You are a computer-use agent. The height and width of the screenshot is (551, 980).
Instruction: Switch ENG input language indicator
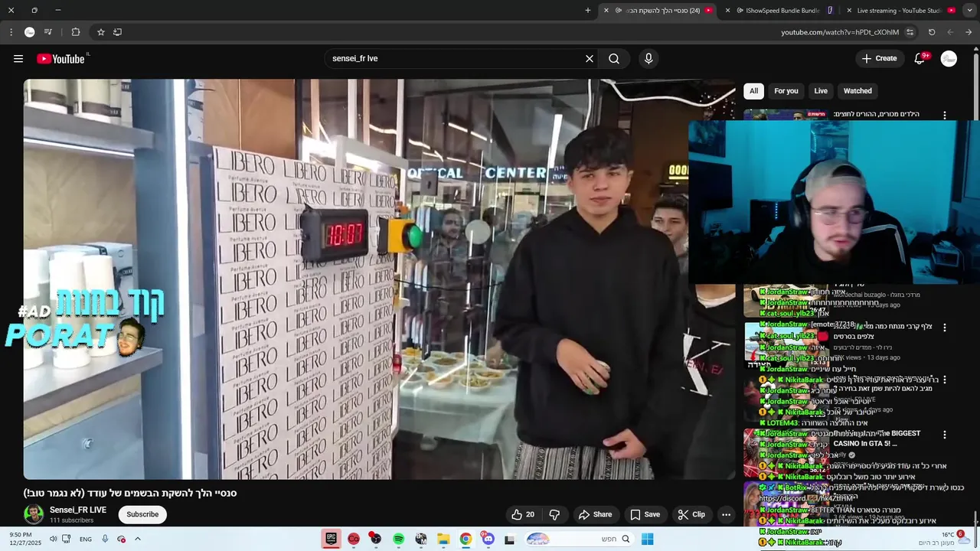[x=86, y=539]
